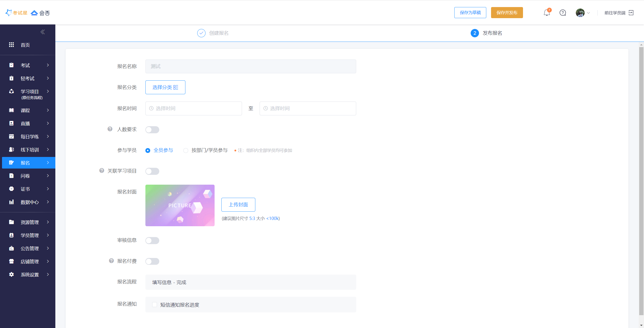
Task: Select 按部门/学员参与 radio option
Action: (x=186, y=150)
